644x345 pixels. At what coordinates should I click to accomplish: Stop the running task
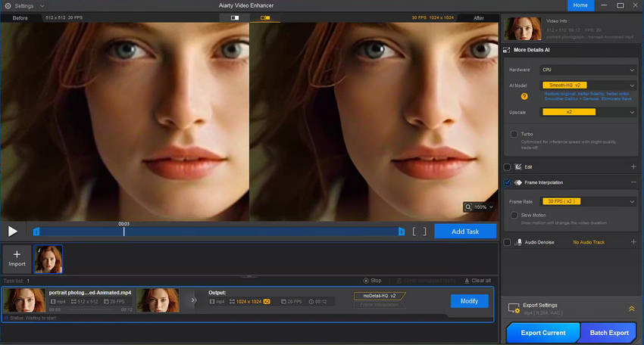372,281
